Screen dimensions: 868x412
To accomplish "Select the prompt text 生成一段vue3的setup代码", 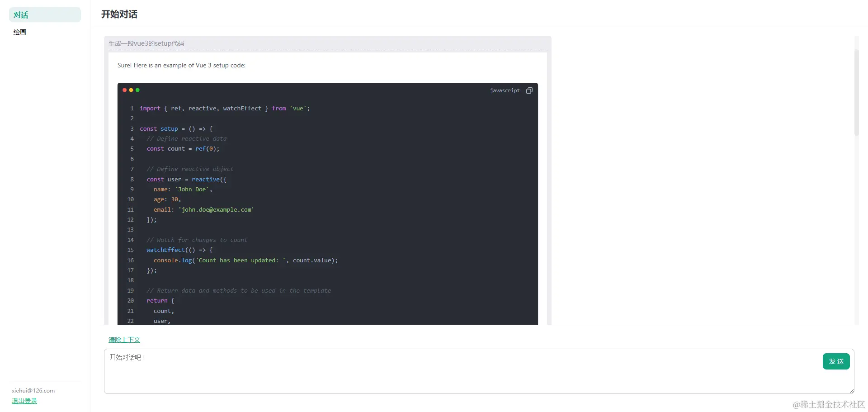I will [x=146, y=43].
